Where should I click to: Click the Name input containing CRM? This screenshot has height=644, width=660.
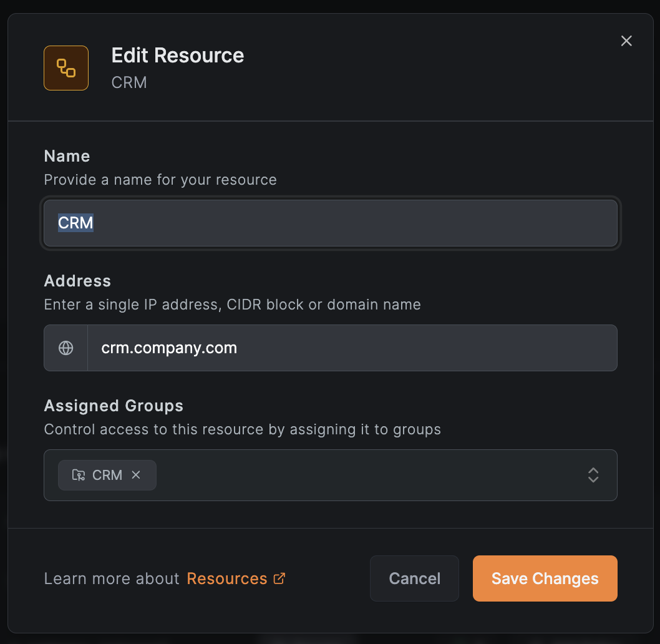pyautogui.click(x=330, y=223)
